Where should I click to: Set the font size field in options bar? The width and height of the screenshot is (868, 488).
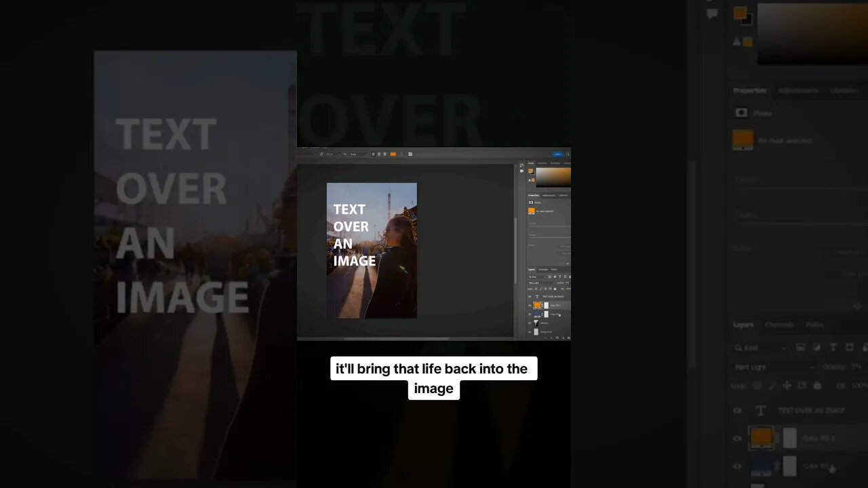[x=332, y=154]
